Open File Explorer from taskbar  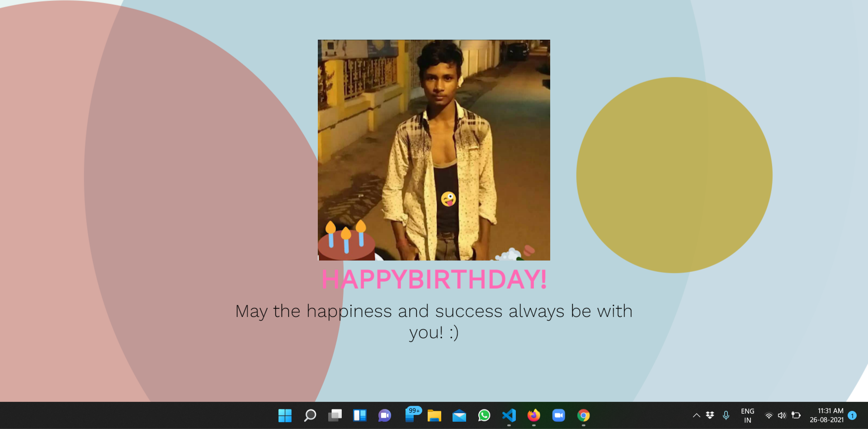click(434, 415)
